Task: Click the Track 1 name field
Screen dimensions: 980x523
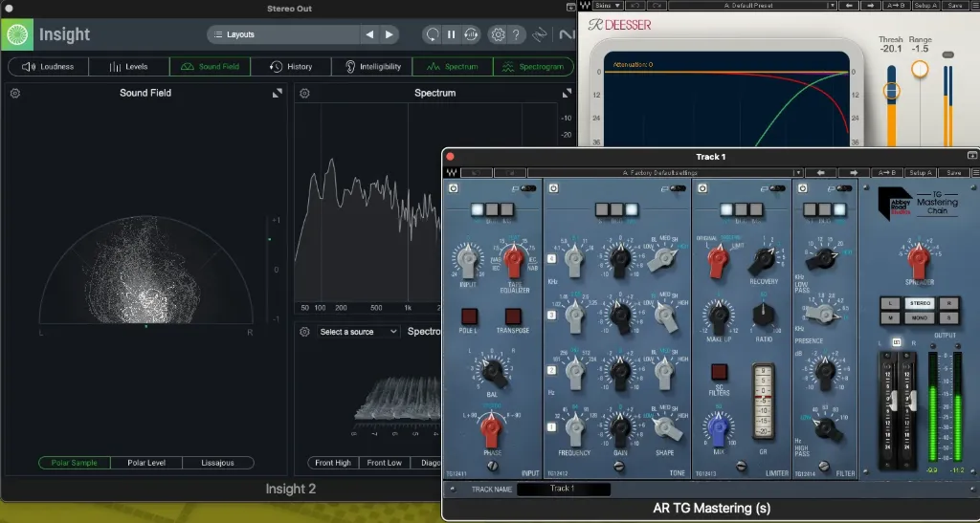Action: 563,489
